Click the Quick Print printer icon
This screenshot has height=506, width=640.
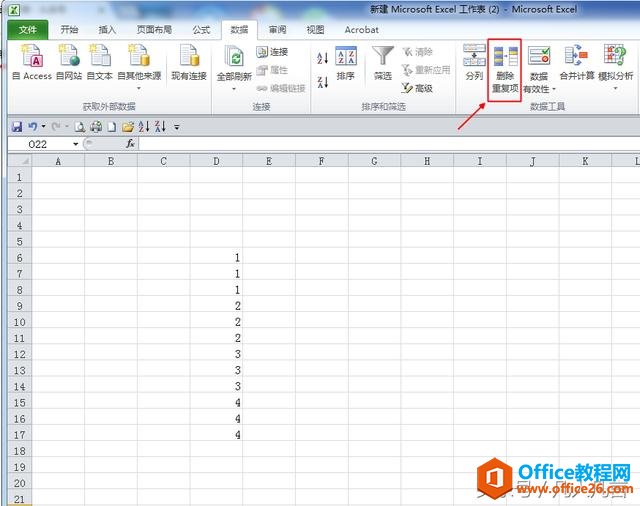pos(96,127)
